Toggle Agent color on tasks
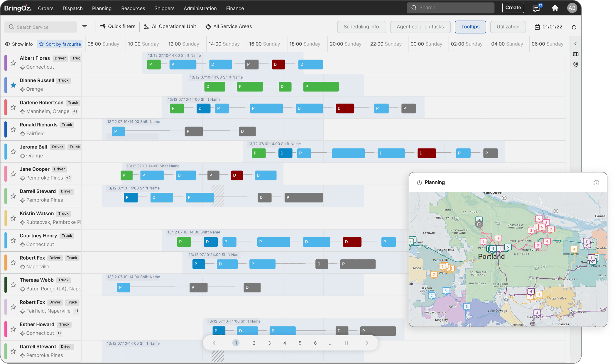This screenshot has height=364, width=615. tap(420, 27)
